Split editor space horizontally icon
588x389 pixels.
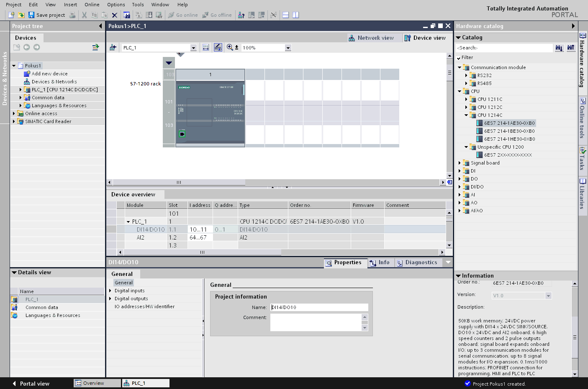[286, 15]
